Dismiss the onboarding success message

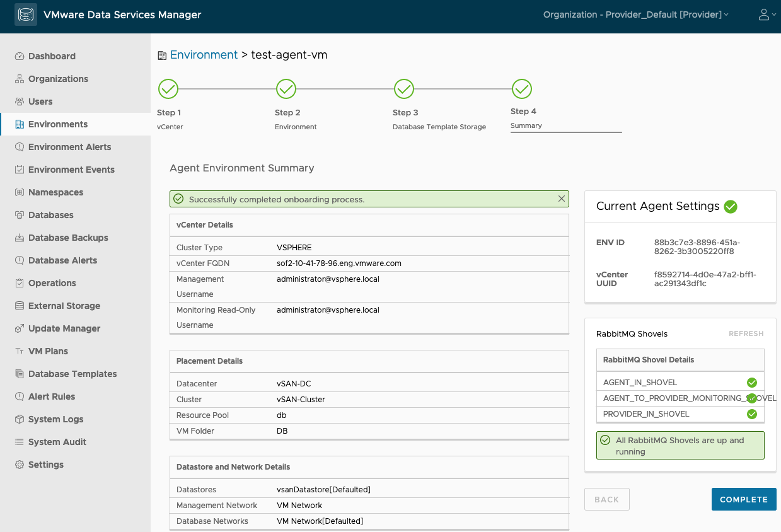pos(562,199)
